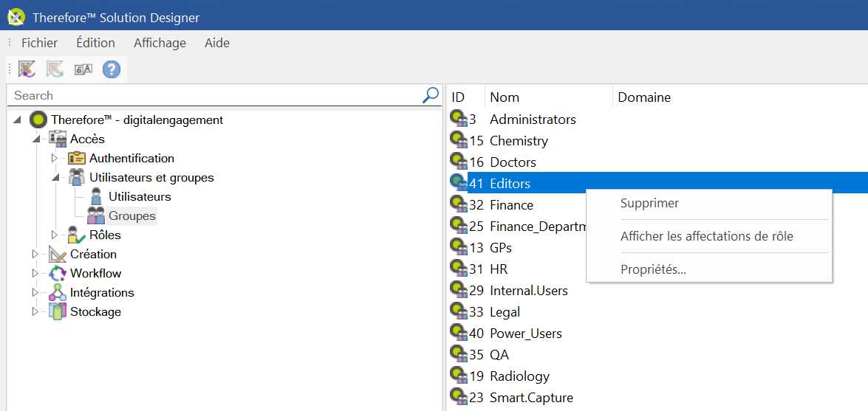Image resolution: width=868 pixels, height=411 pixels.
Task: Click the Therefore root node green icon
Action: coord(38,120)
